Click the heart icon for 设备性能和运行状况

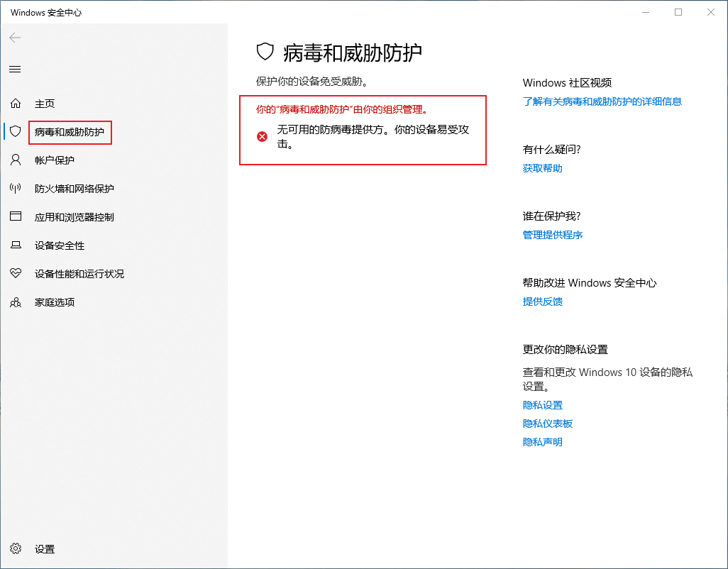(x=16, y=273)
